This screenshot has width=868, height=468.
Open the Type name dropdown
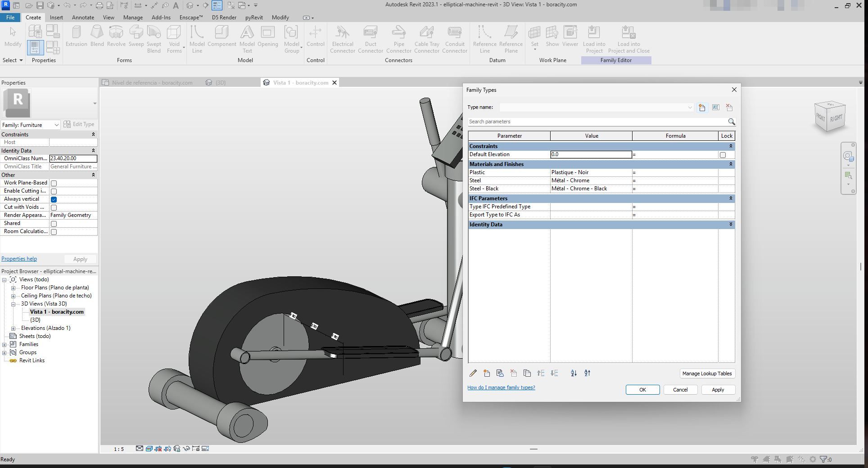point(689,108)
